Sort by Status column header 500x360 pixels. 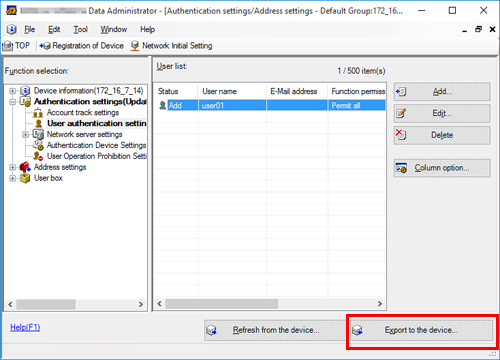[x=176, y=91]
